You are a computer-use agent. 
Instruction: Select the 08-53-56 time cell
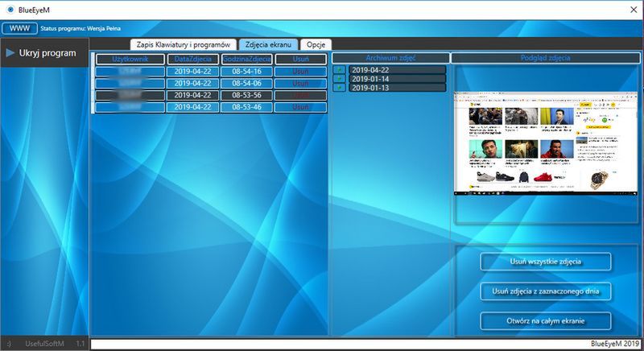(247, 95)
